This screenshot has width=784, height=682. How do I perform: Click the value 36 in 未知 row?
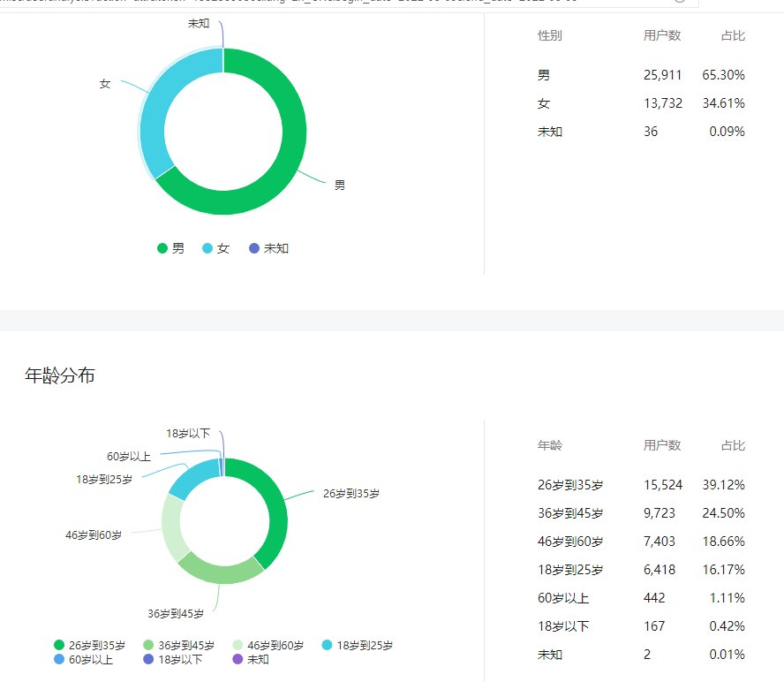[x=651, y=132]
